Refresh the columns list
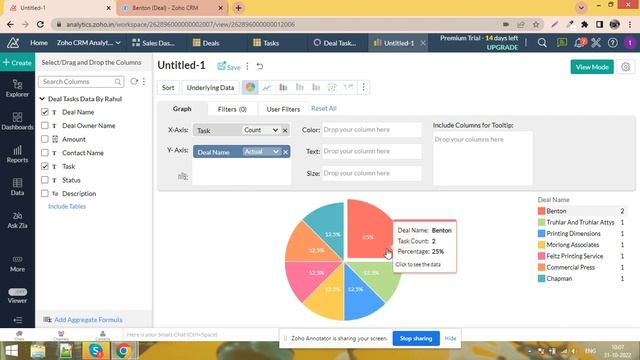 click(134, 81)
